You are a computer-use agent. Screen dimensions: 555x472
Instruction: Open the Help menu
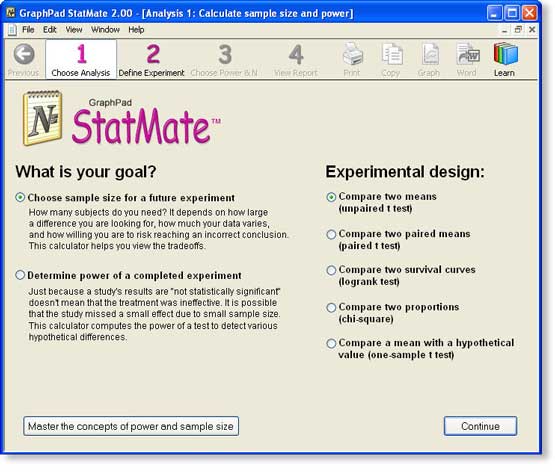[136, 30]
